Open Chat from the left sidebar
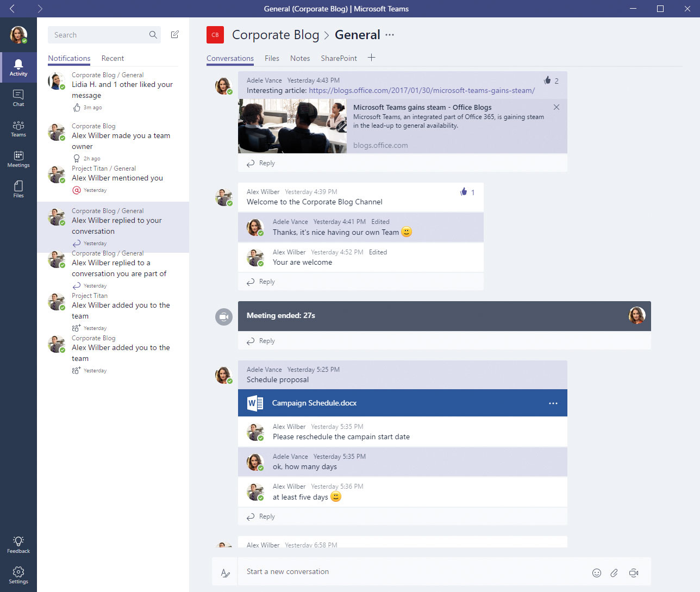 [18, 98]
